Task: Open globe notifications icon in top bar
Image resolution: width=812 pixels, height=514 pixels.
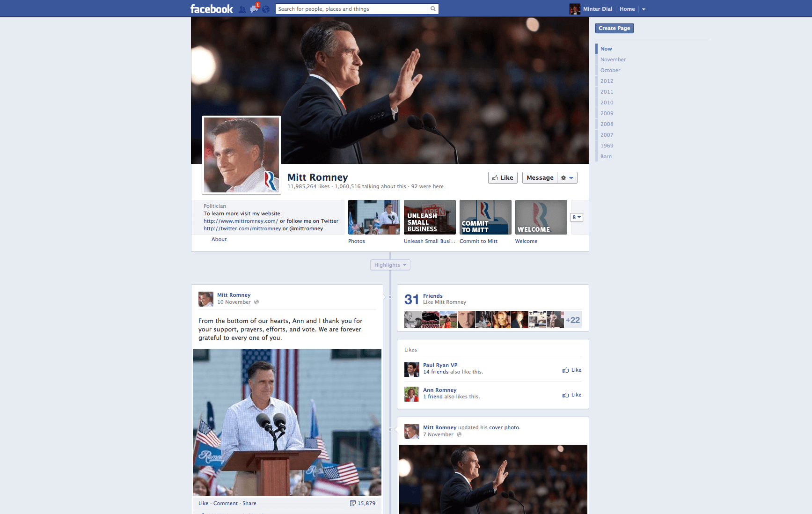Action: pyautogui.click(x=266, y=9)
